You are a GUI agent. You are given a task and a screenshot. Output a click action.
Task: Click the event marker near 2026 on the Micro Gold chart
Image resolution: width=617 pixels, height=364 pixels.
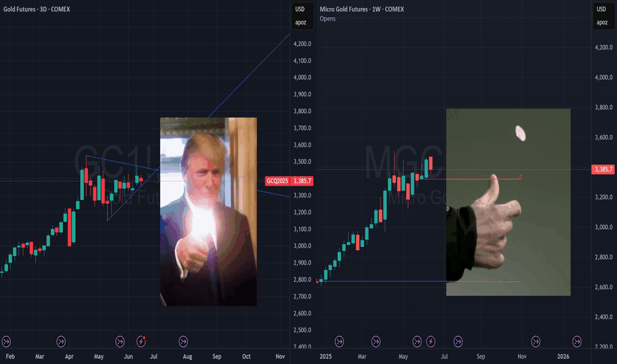577,341
